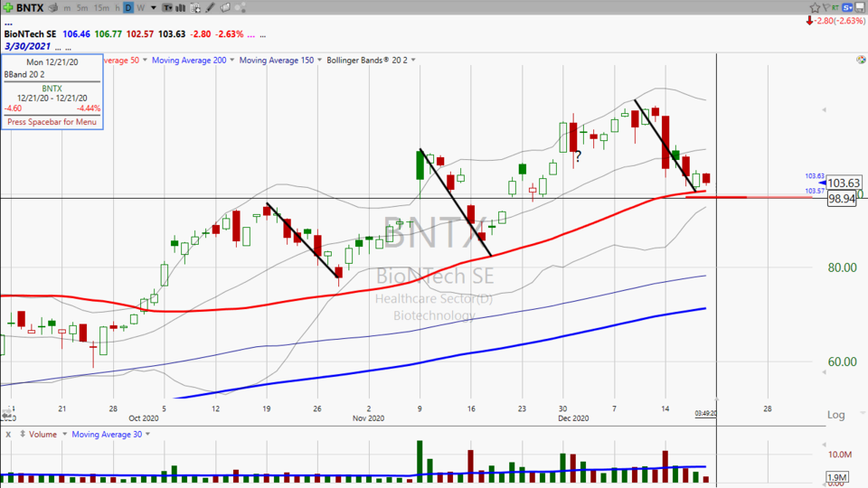
Task: Click BBand 20 2 in tooltip
Action: tap(24, 74)
